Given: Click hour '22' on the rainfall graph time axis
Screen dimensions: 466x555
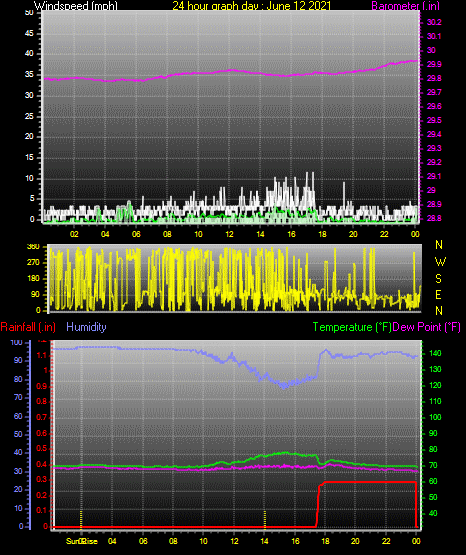Looking at the screenshot, I should (x=386, y=541).
